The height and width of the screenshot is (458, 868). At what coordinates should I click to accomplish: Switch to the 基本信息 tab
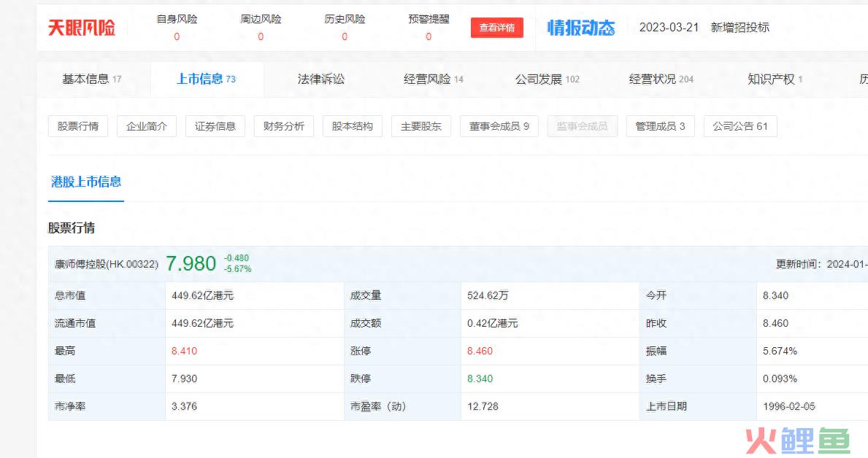coord(92,79)
